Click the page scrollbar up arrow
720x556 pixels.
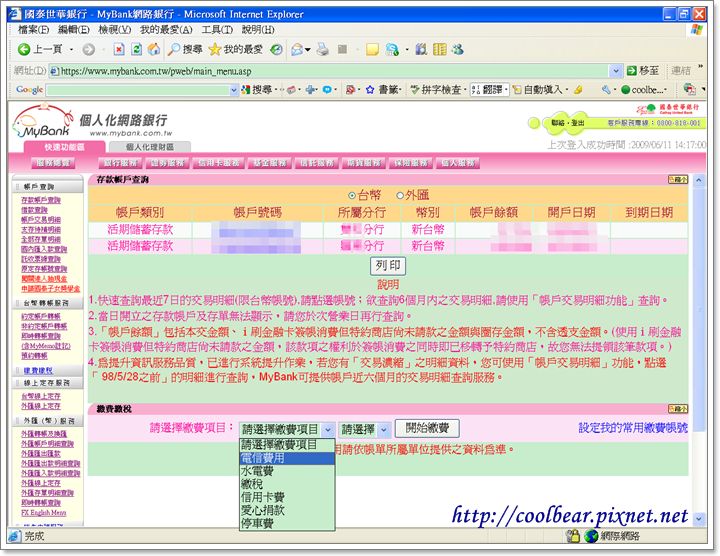point(698,180)
